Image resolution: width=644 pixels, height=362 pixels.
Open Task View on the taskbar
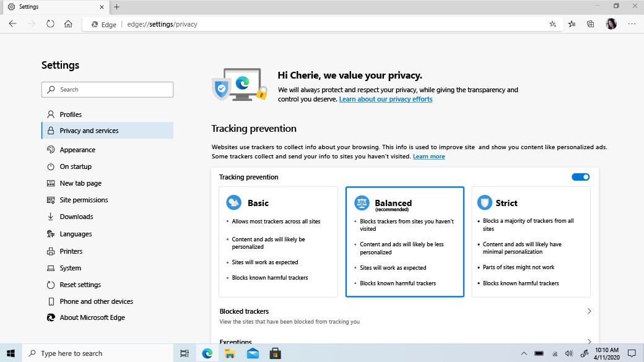point(185,353)
